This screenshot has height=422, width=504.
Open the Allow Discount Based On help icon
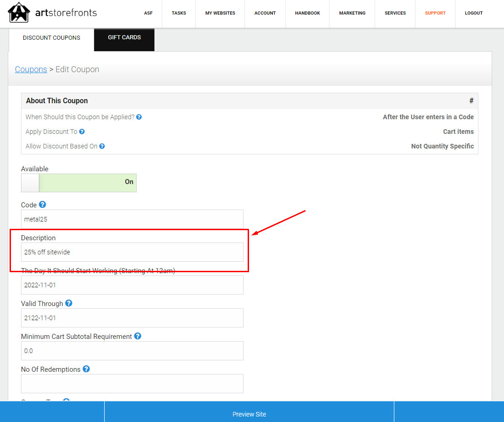click(101, 146)
